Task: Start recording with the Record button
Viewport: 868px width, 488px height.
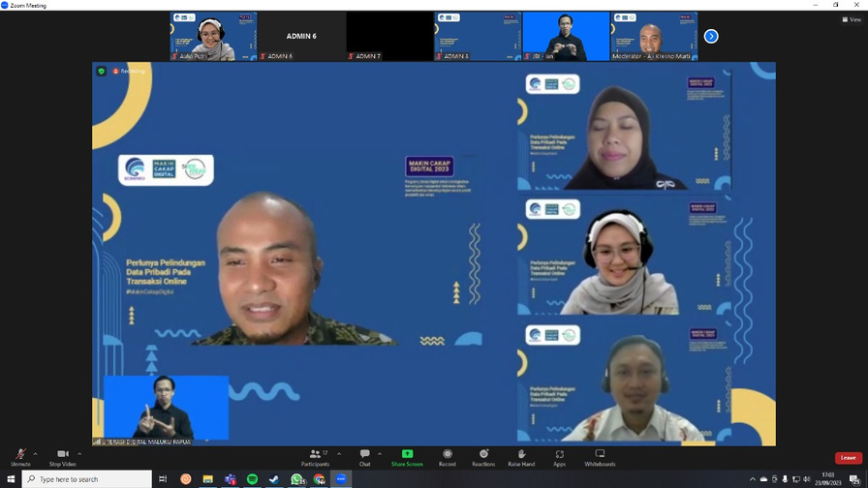Action: point(447,456)
